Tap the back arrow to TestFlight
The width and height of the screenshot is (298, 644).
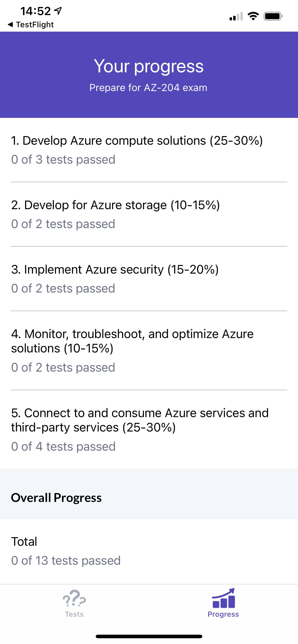(x=10, y=24)
